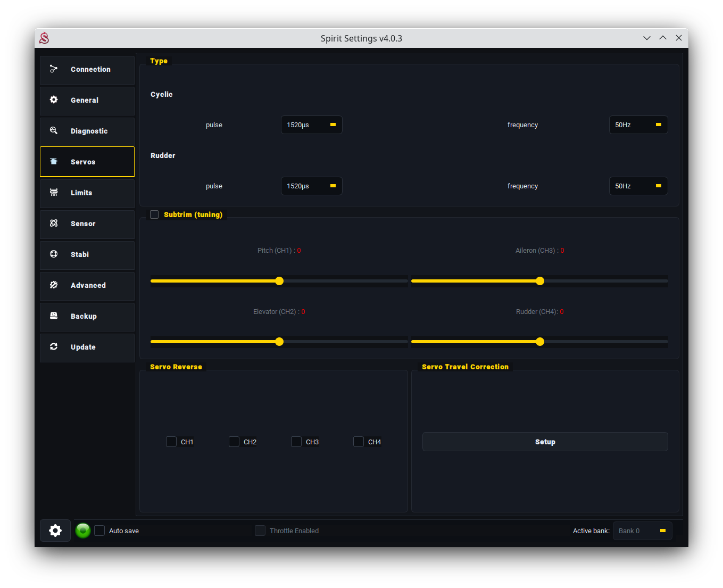Click the bottom-left settings gear button

(x=55, y=531)
